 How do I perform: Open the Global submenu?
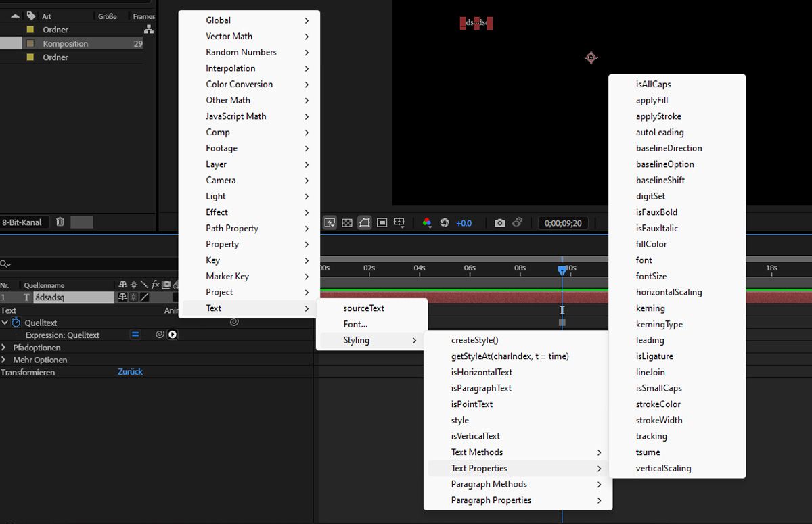coord(249,20)
